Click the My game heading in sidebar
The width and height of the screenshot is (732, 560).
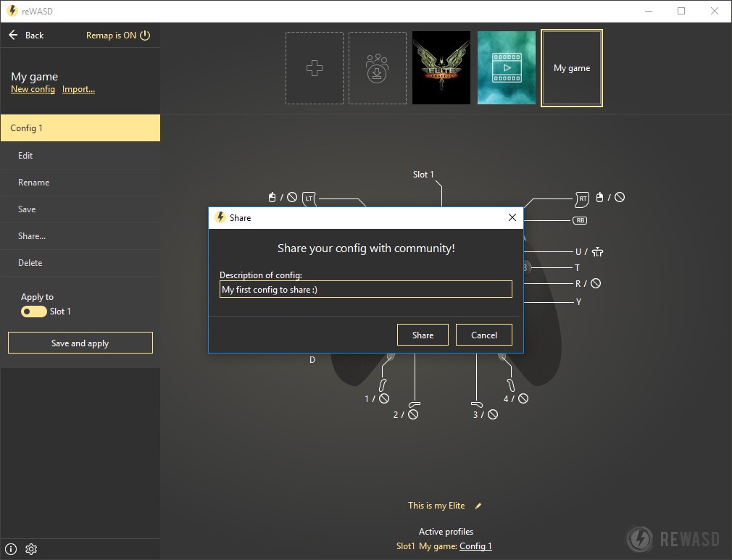tap(35, 77)
